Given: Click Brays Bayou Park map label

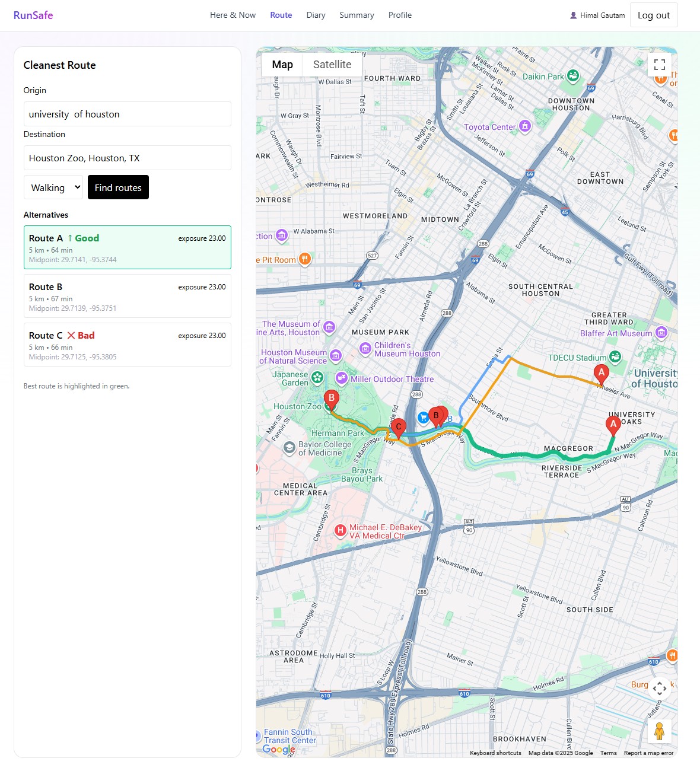Looking at the screenshot, I should point(362,474).
